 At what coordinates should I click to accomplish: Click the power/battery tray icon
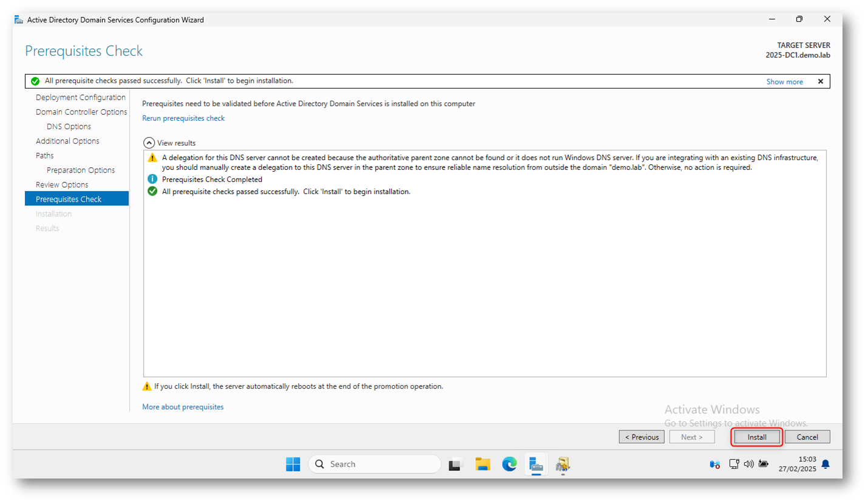click(x=763, y=464)
